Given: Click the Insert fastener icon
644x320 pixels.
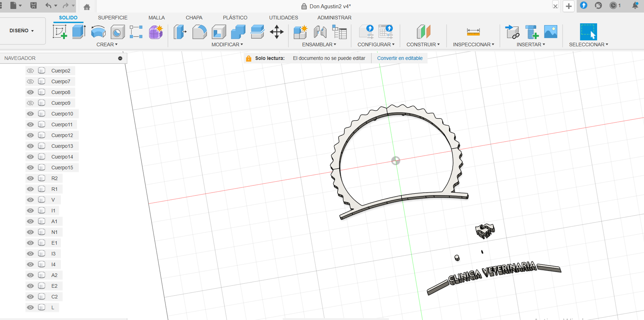Looking at the screenshot, I should 531,32.
